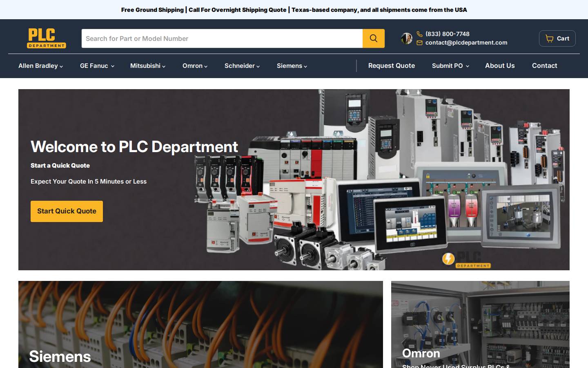Click the envelope email icon
The image size is (588, 368).
[x=419, y=43]
